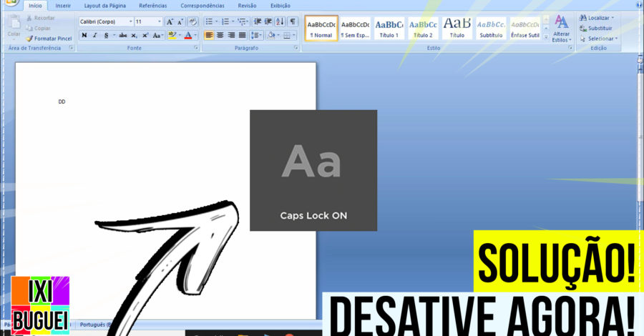Toggle italic formatting
Viewport: 644px width, 336px height.
pos(94,35)
